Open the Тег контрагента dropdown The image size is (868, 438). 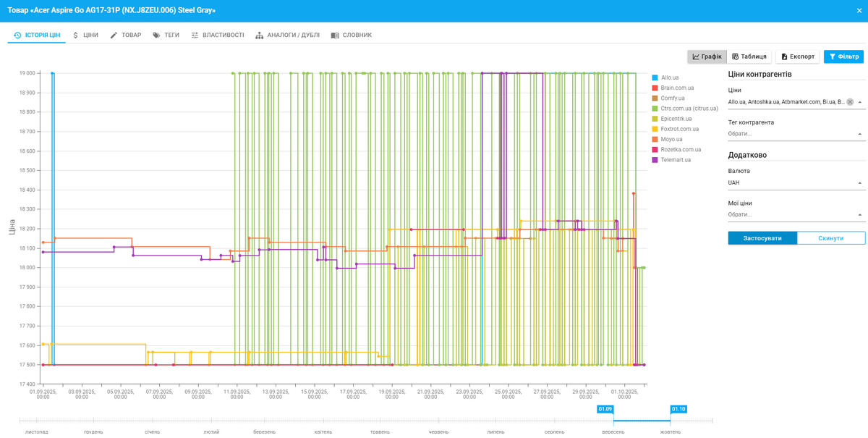(x=796, y=134)
